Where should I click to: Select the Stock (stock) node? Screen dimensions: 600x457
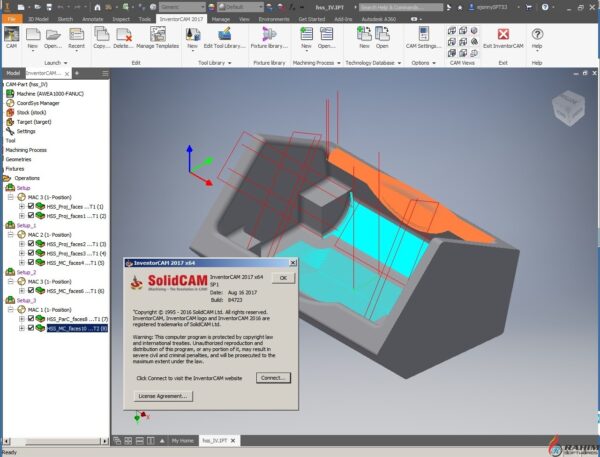click(31, 113)
